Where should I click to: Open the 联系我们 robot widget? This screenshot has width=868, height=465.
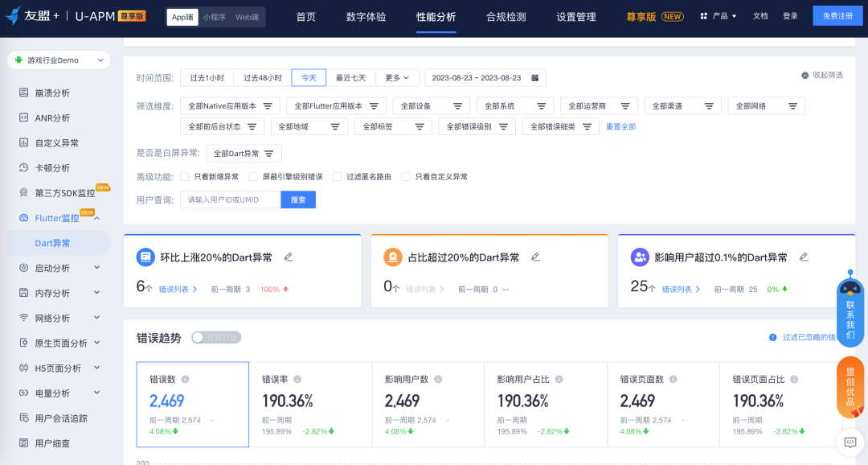tap(850, 308)
